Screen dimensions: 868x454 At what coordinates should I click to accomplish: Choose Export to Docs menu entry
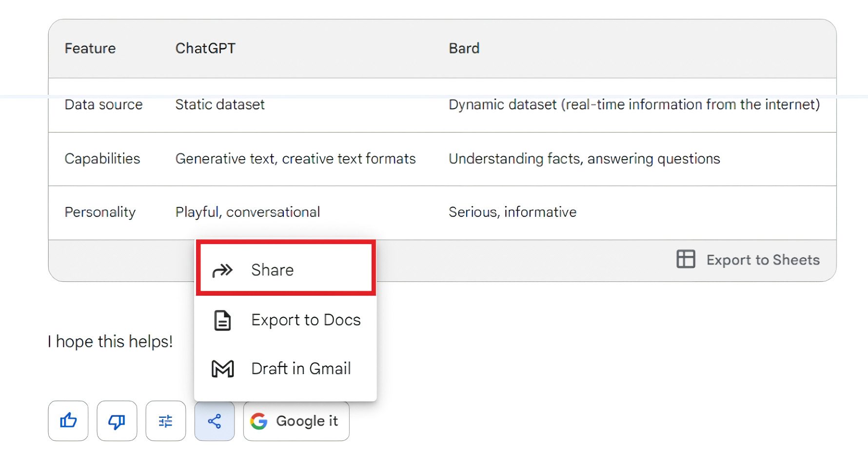(x=286, y=320)
